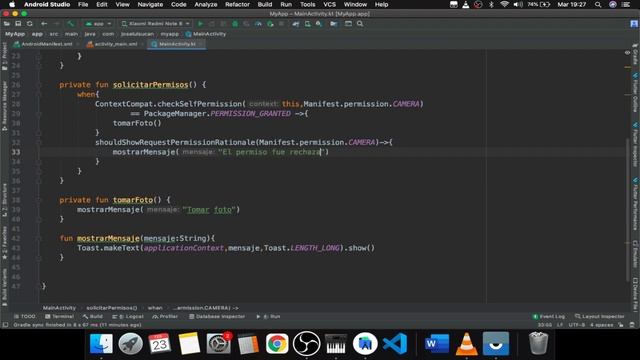Open the Terminal tool window
This screenshot has height=360, width=640.
[x=60, y=316]
